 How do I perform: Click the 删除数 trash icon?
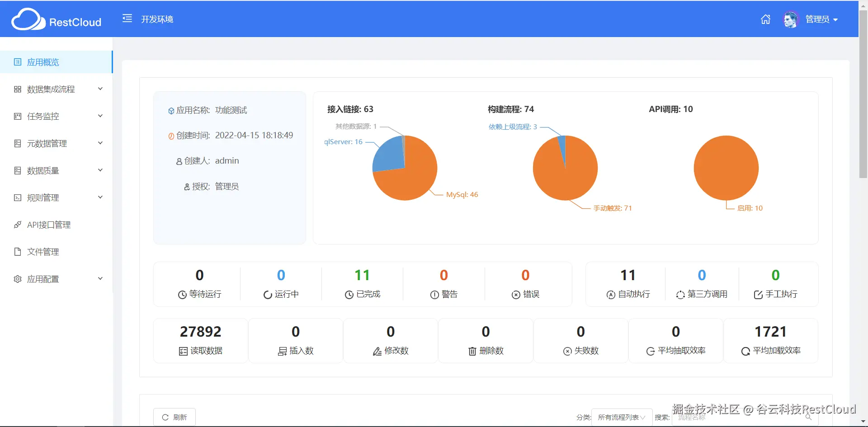tap(472, 351)
